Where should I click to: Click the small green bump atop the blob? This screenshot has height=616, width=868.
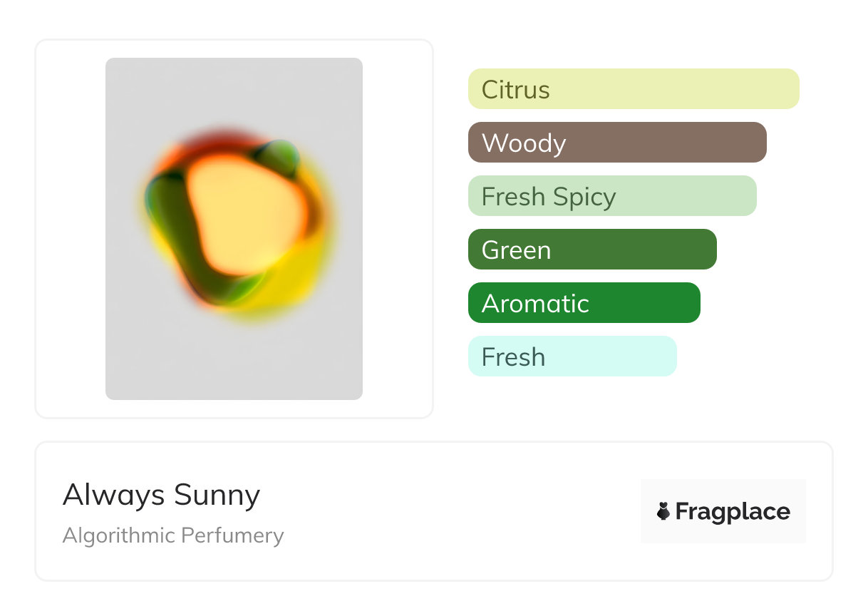pyautogui.click(x=279, y=157)
